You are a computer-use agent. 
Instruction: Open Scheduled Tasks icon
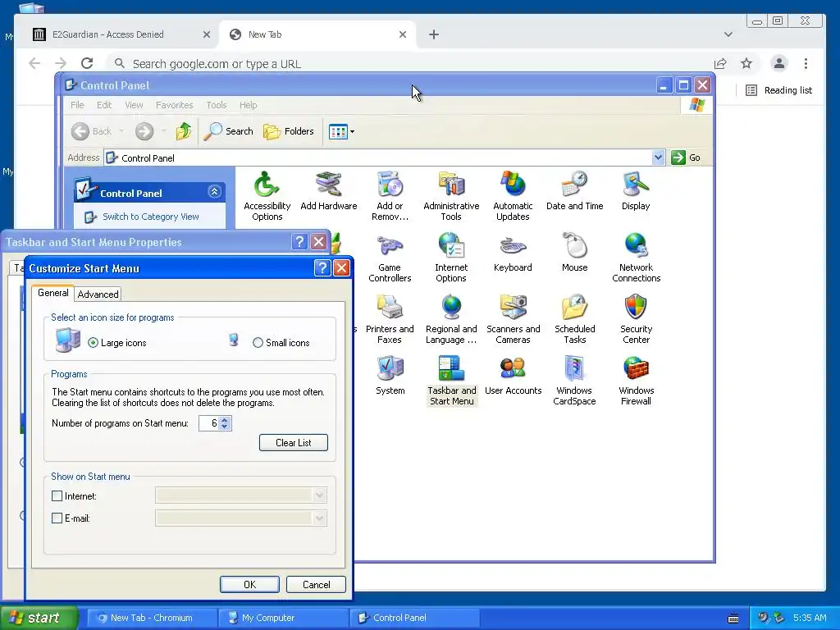click(x=574, y=319)
